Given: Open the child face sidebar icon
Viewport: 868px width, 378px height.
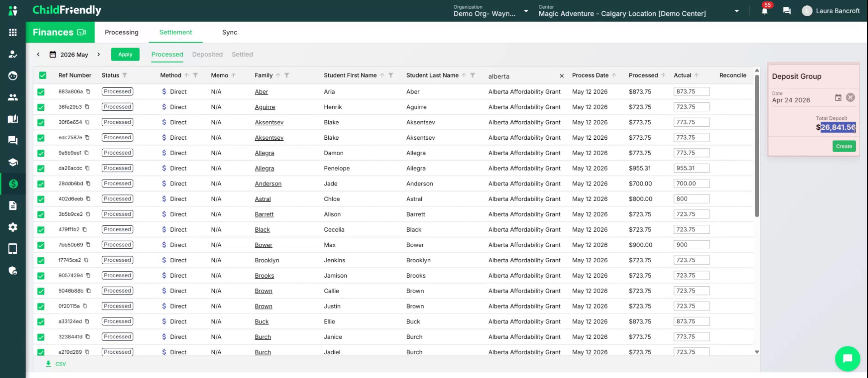Looking at the screenshot, I should coord(13,75).
